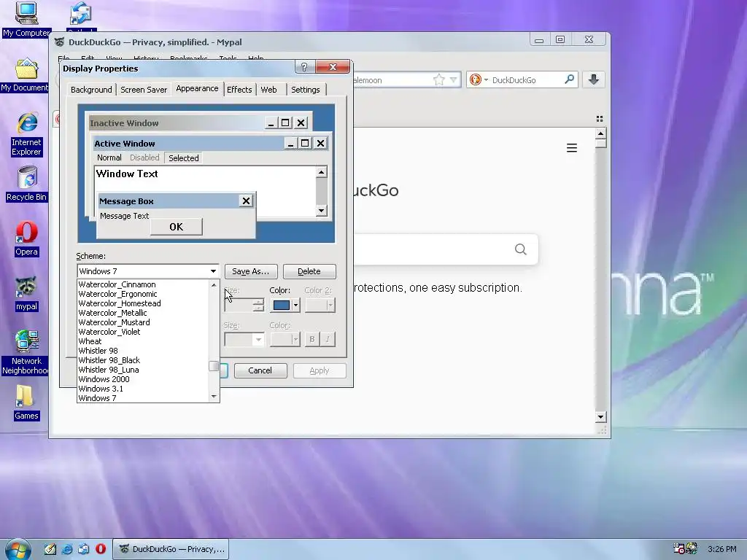747x560 pixels.
Task: Switch to the Background tab
Action: (x=91, y=90)
